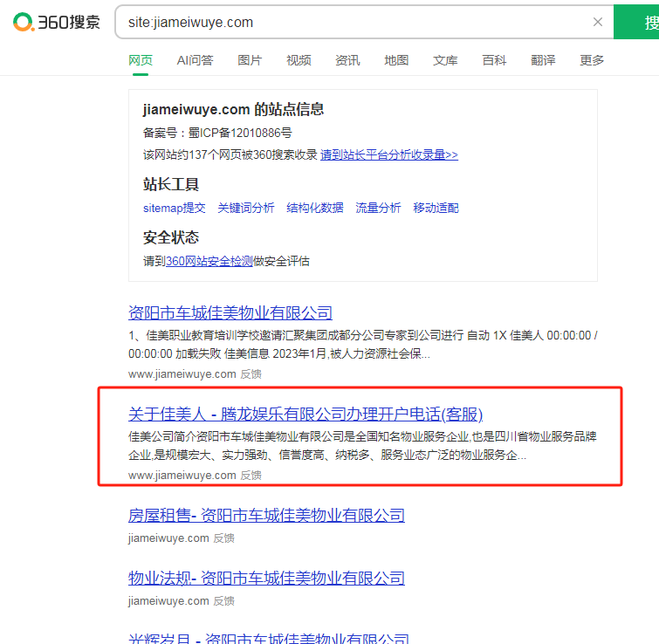Open 结构化数据 webmaster tool

coord(315,208)
